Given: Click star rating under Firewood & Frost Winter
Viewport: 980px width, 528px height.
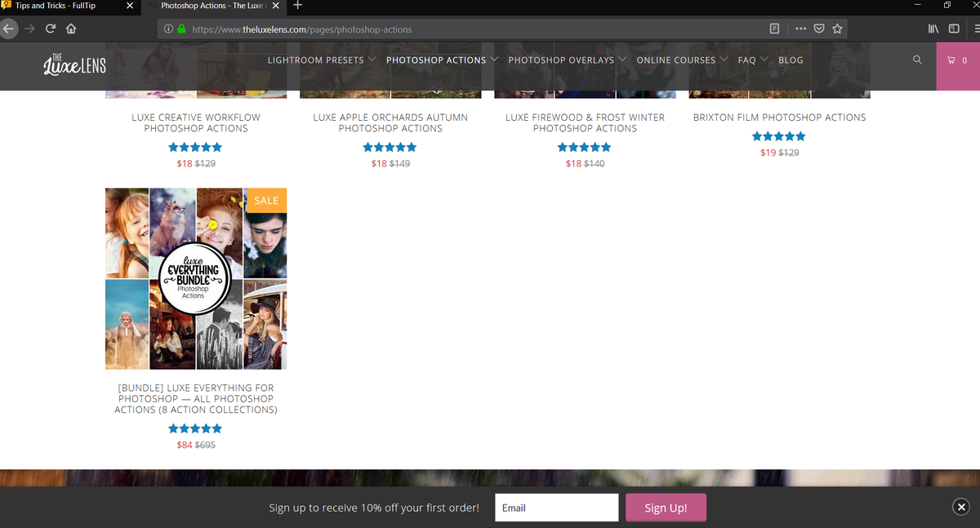Looking at the screenshot, I should [584, 148].
